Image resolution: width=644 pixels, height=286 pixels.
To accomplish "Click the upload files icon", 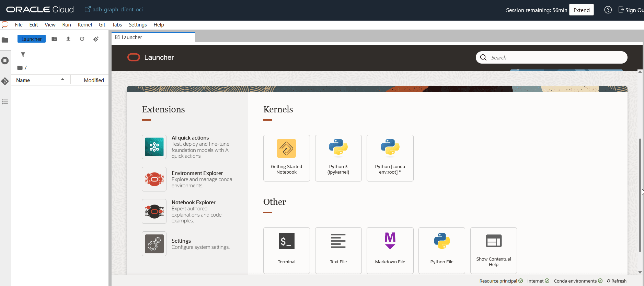I will coord(68,39).
